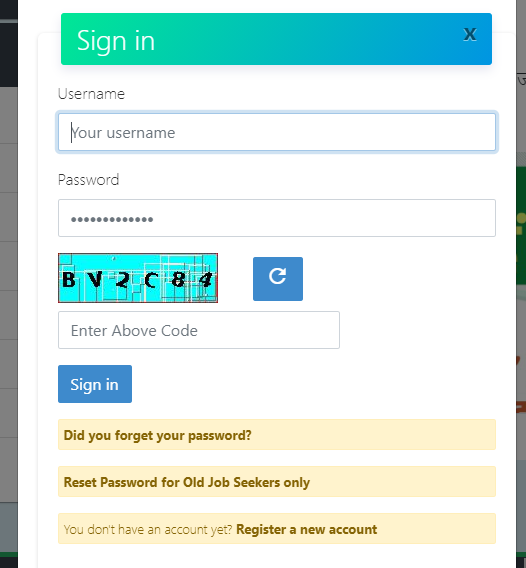Click the dimmed backdrop left of dialog
The width and height of the screenshot is (526, 568).
[9, 290]
